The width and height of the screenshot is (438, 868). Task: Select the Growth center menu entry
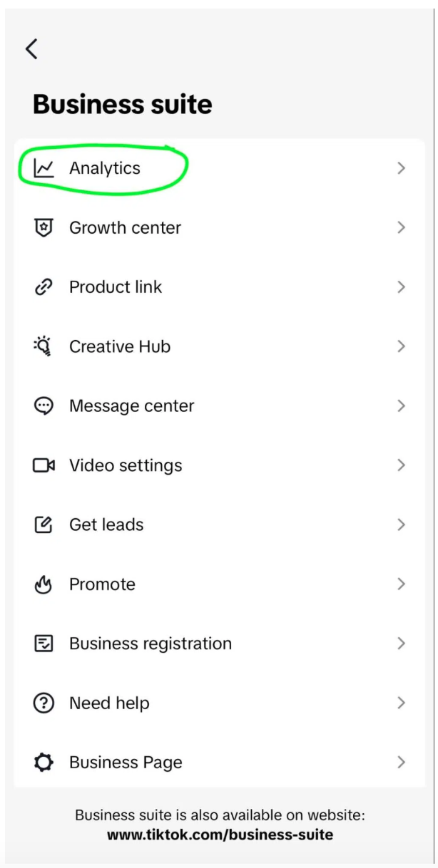[220, 228]
